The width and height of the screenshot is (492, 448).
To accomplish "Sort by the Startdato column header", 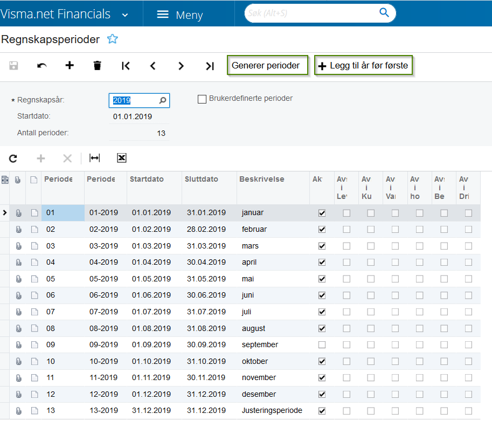I will pos(147,179).
